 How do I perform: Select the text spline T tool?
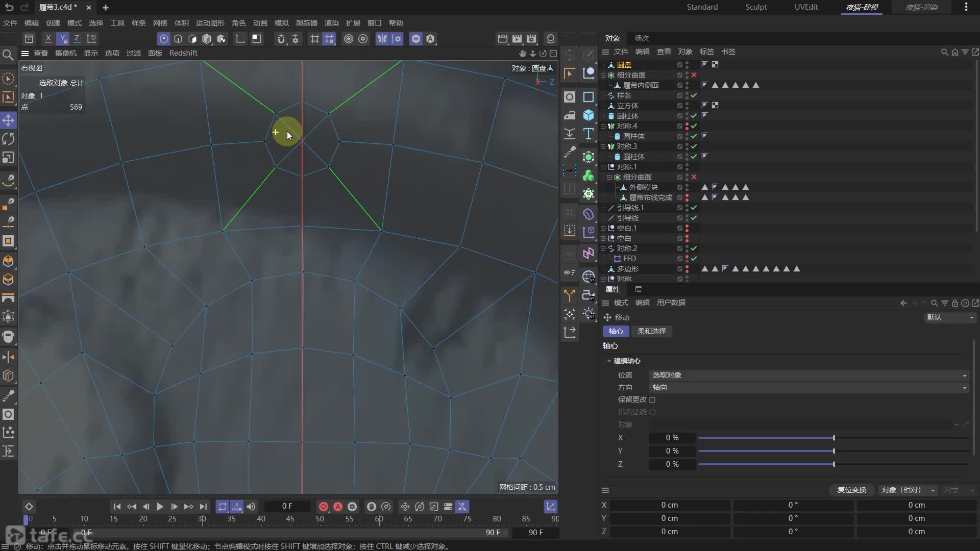point(589,134)
